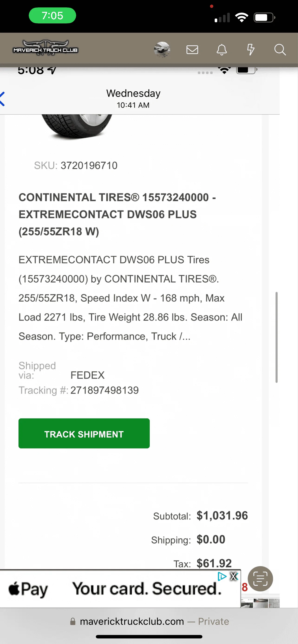Image resolution: width=298 pixels, height=644 pixels.
Task: Tap the Continental Tires ExtremeContact product title
Action: (x=117, y=214)
